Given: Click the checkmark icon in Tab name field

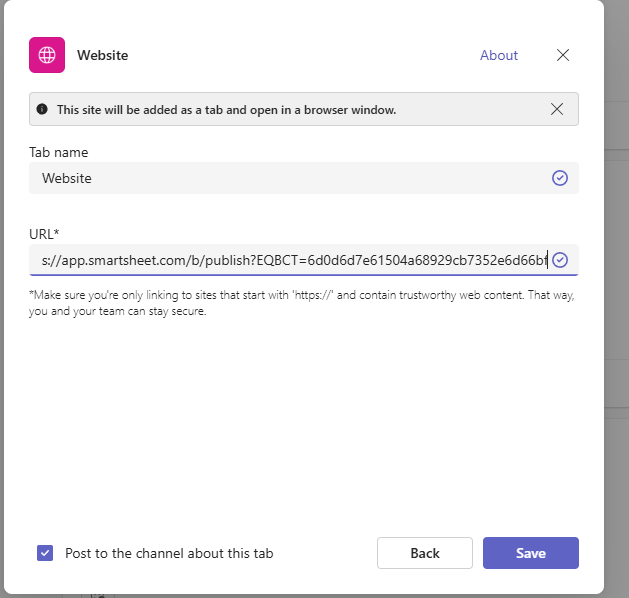Looking at the screenshot, I should 560,178.
